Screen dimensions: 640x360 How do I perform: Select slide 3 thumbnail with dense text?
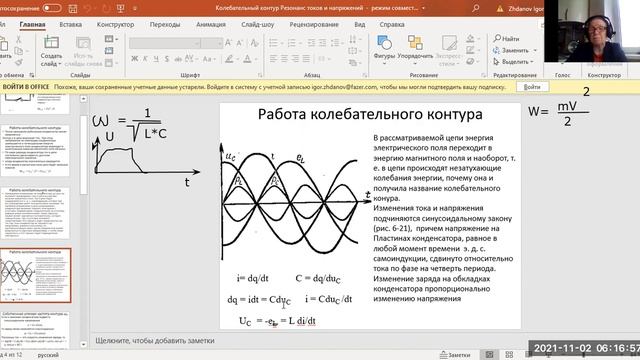pos(35,213)
